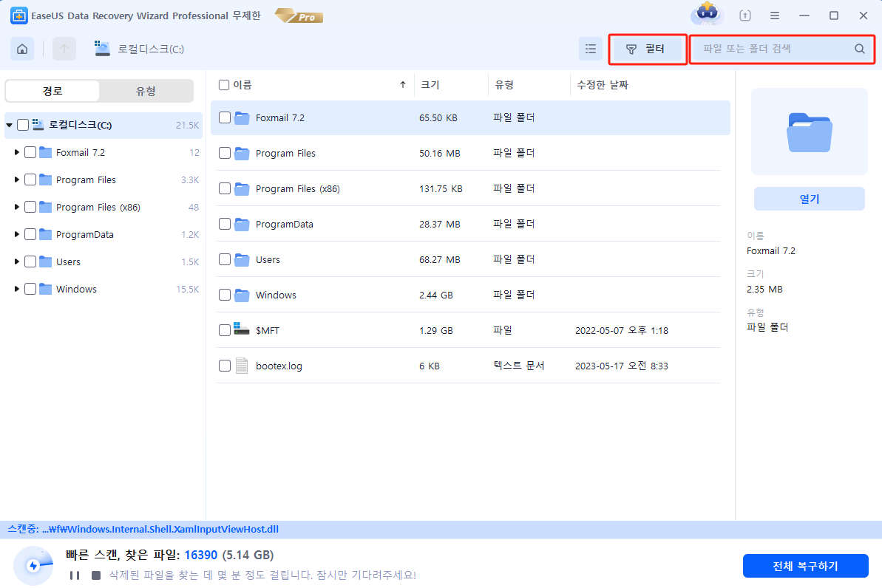Click the EaseUS app logo icon
Image resolution: width=882 pixels, height=588 pixels.
18,16
